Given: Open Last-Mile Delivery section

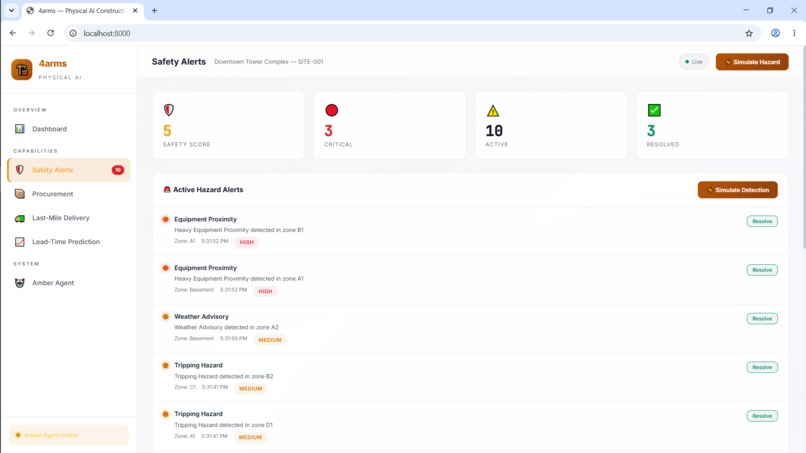Looking at the screenshot, I should [68, 218].
